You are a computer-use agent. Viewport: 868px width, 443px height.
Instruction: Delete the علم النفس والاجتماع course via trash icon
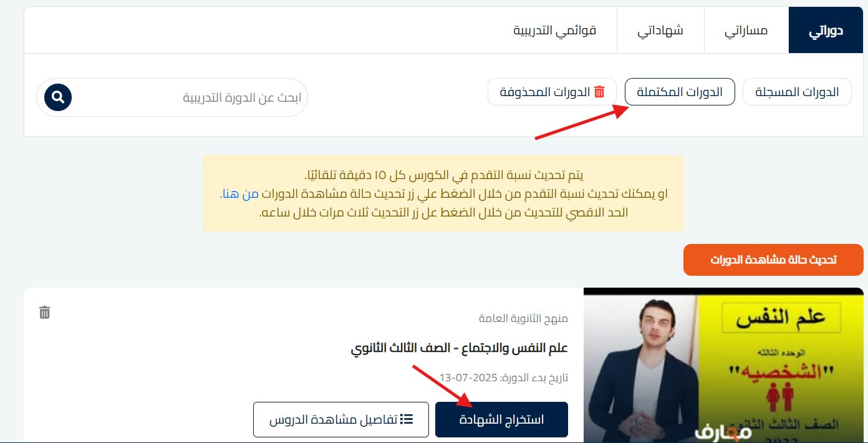coord(44,312)
